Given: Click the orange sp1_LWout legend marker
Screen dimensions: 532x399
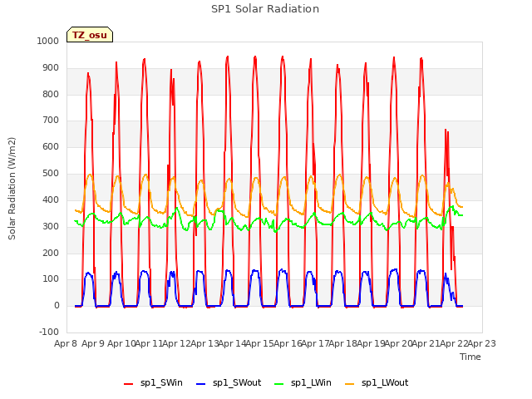Looking at the screenshot, I should (350, 384).
